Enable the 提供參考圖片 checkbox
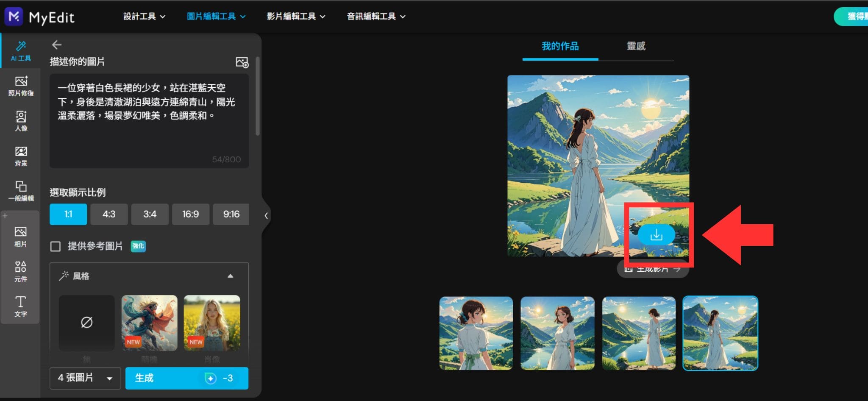The image size is (868, 401). click(x=56, y=246)
